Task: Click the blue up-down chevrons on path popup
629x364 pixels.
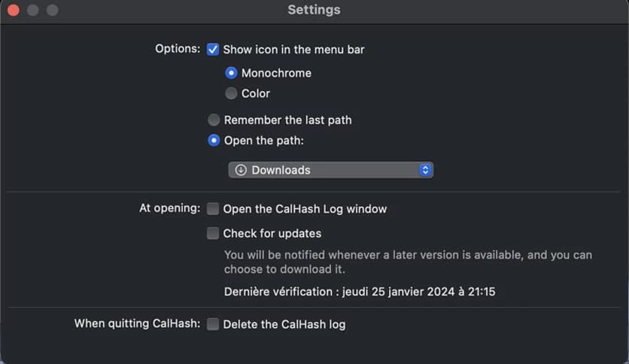Action: click(x=425, y=170)
